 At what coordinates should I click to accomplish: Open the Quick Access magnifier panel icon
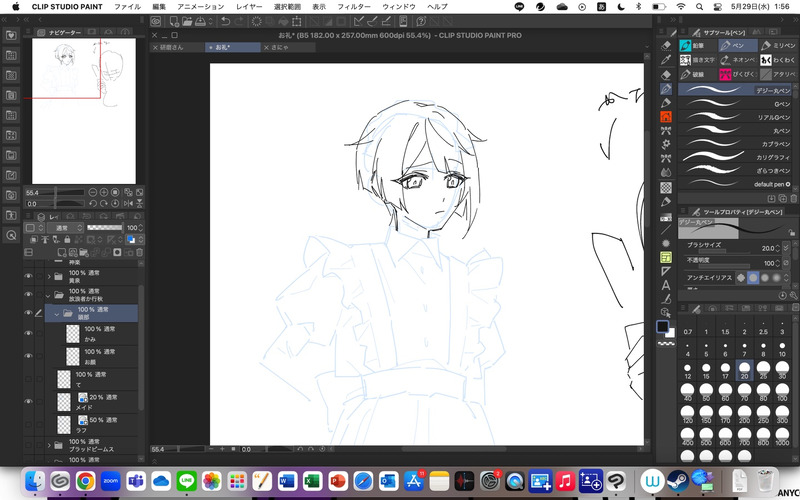(x=12, y=235)
